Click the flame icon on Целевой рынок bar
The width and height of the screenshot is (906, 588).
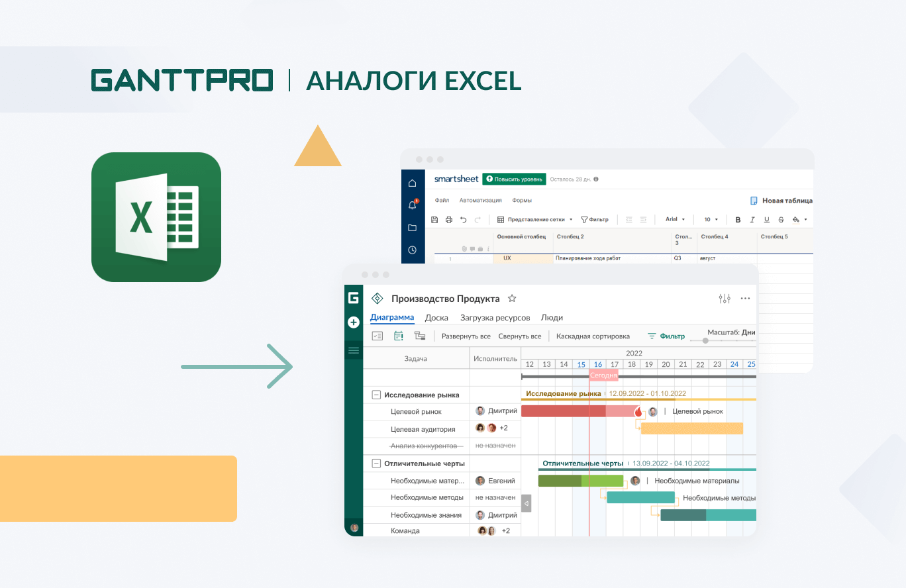pyautogui.click(x=638, y=411)
